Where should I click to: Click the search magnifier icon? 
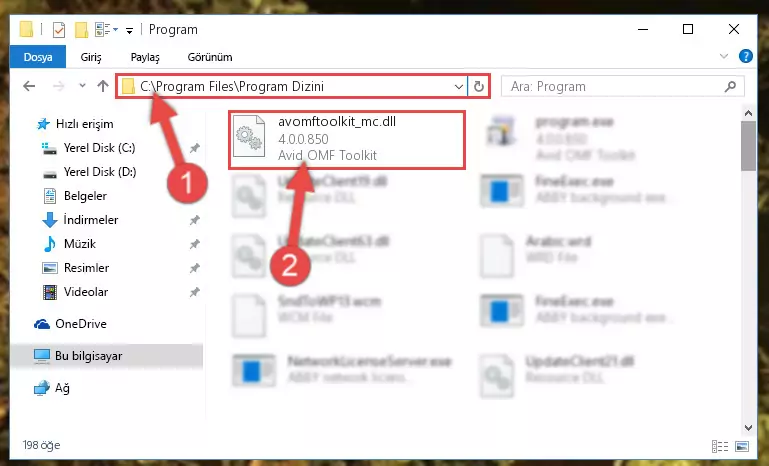click(730, 87)
